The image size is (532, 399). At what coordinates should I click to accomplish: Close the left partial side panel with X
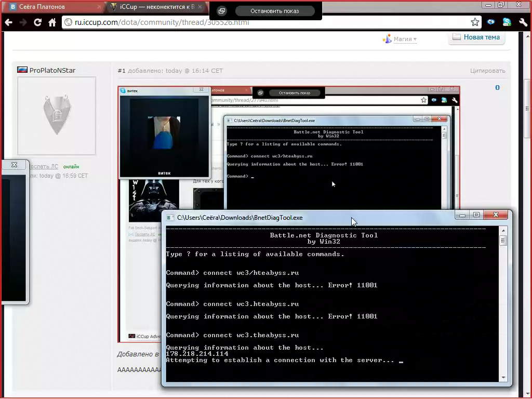(14, 165)
